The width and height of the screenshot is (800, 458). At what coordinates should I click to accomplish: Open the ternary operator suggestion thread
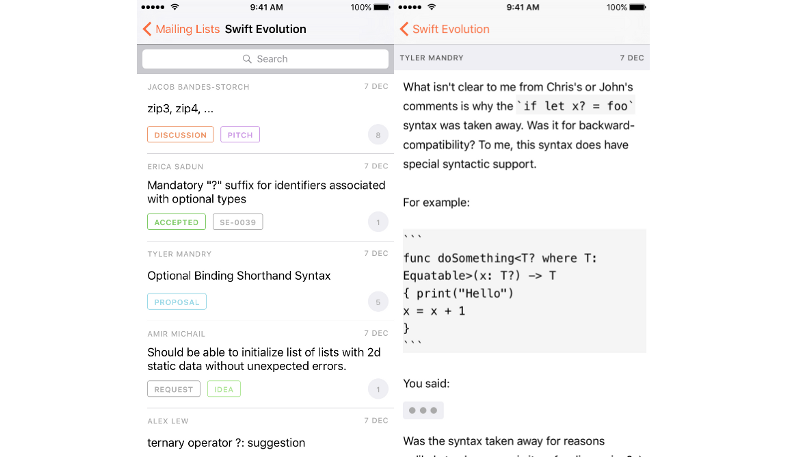226,442
